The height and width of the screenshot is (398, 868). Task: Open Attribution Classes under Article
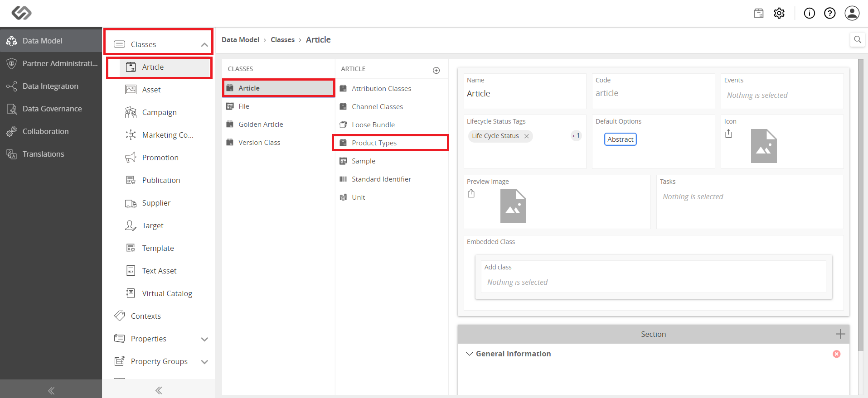[391, 89]
